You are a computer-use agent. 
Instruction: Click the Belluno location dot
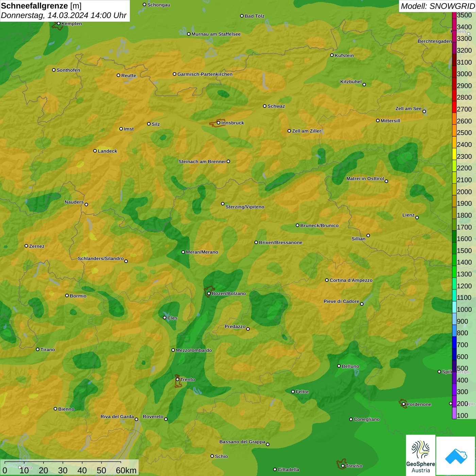[339, 366]
